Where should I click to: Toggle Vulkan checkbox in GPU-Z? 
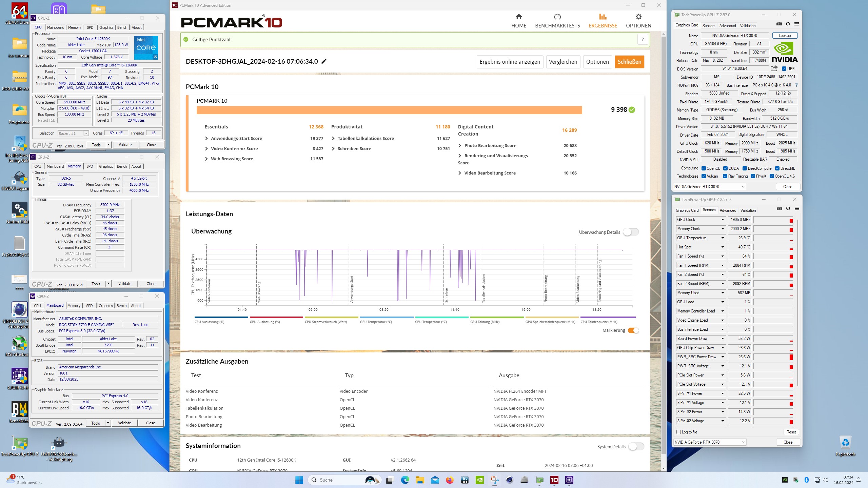704,176
